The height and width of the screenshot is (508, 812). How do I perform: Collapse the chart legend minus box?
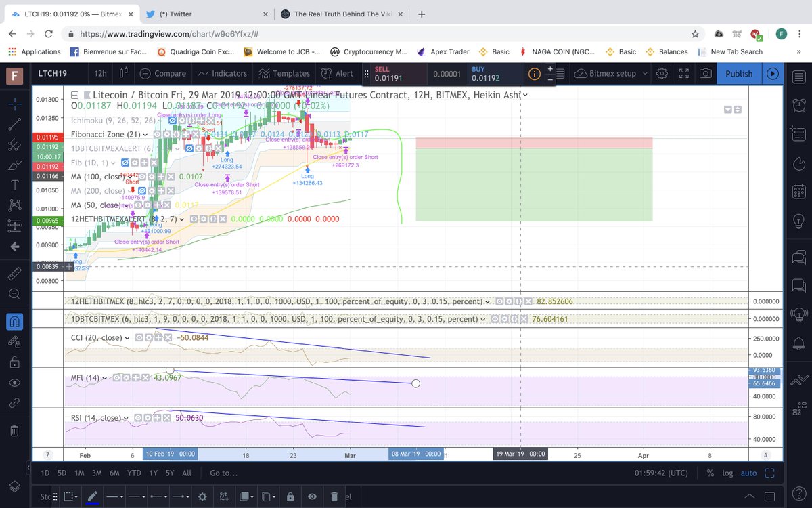[x=75, y=96]
